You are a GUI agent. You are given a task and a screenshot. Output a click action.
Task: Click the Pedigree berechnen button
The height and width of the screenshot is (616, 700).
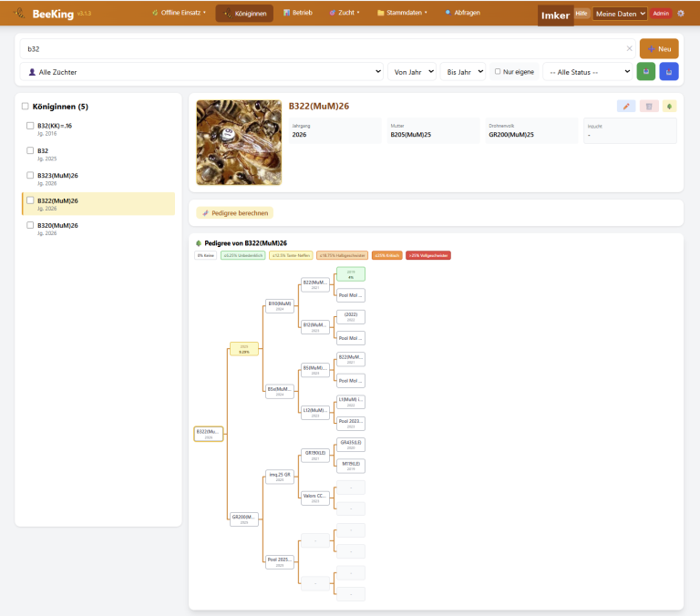click(x=235, y=213)
